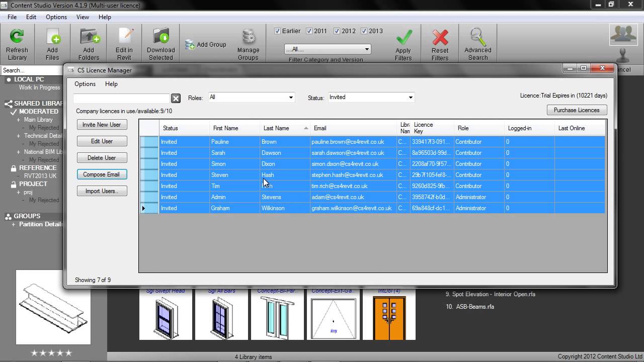Select RVT2013 UK reference library
Screen dimensions: 644x362
tap(40, 176)
